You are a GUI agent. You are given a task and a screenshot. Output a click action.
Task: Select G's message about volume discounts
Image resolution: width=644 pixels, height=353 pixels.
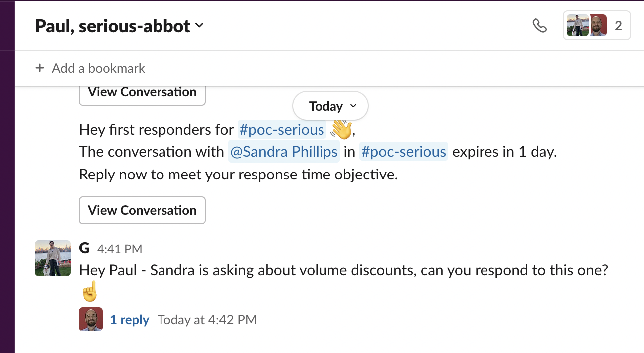[x=343, y=271]
